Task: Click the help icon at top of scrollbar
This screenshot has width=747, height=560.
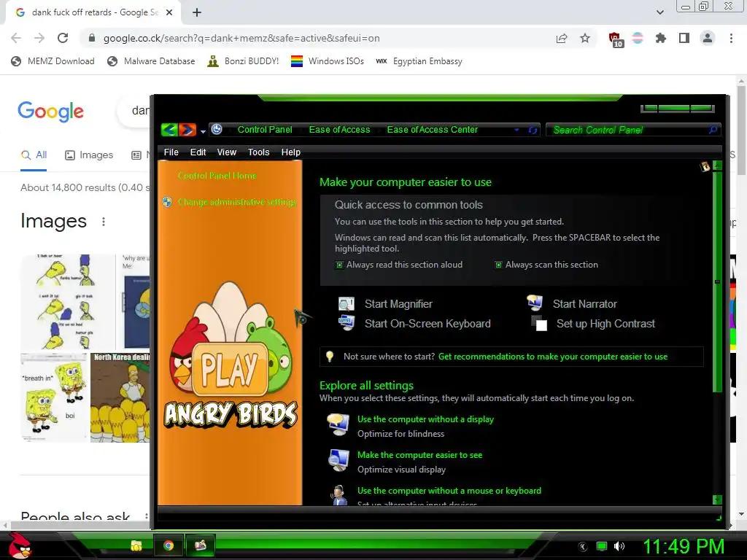Action: pos(705,166)
